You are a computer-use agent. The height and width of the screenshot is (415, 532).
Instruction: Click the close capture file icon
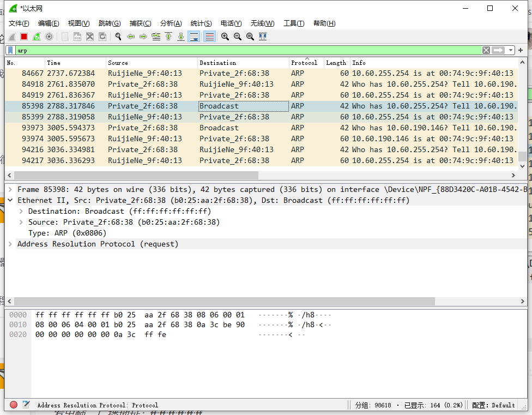tap(90, 37)
